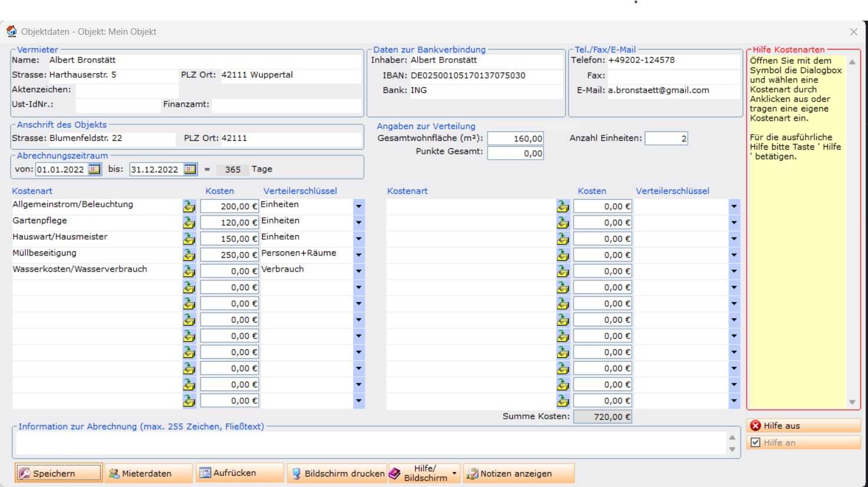Open Kostenart picker in sixth left-column row

tap(189, 287)
